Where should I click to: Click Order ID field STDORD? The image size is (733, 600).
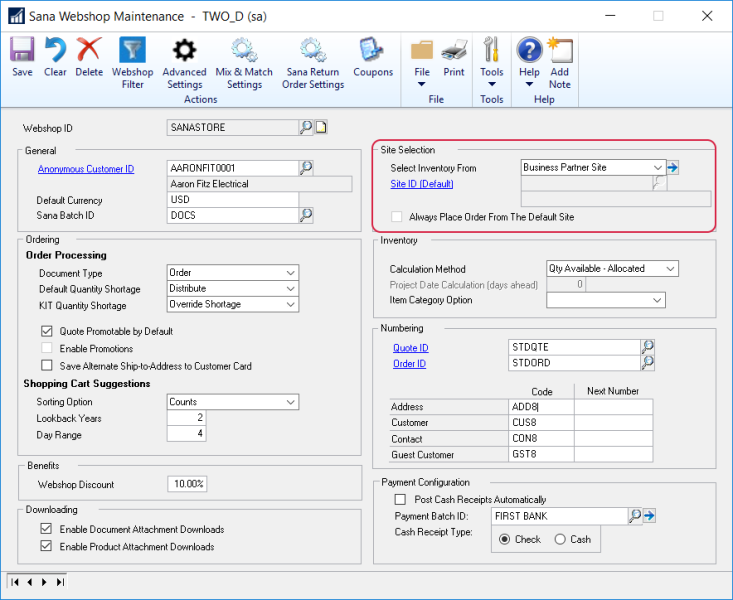point(574,363)
